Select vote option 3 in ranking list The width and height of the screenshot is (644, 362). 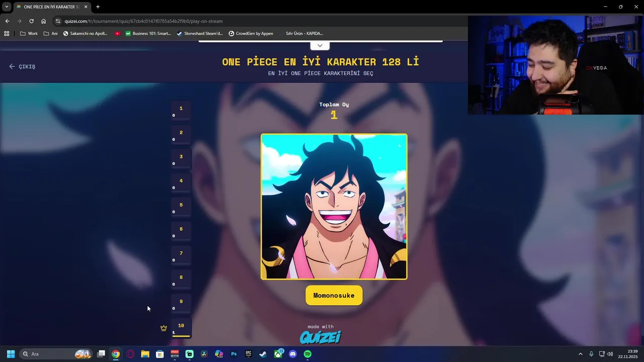tap(181, 159)
